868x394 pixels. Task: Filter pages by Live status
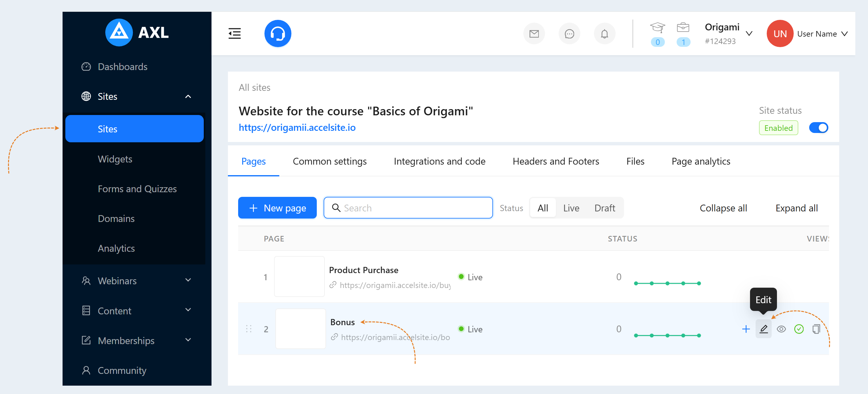pyautogui.click(x=571, y=208)
